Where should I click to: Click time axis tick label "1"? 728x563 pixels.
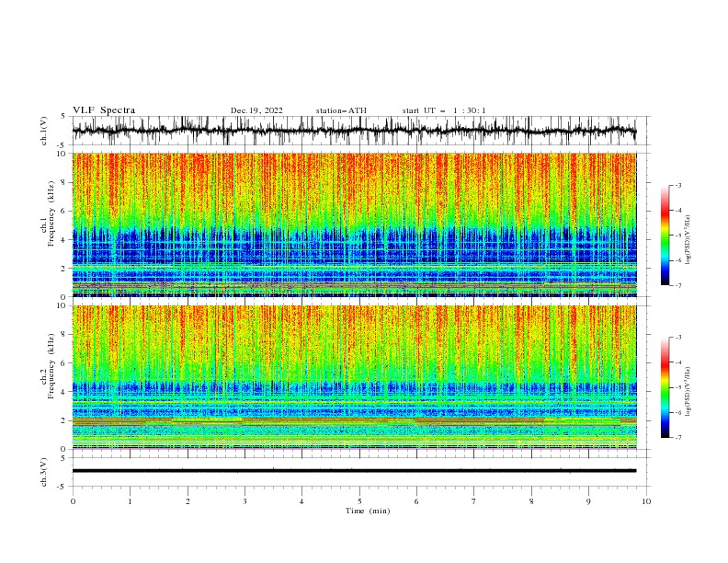click(130, 501)
